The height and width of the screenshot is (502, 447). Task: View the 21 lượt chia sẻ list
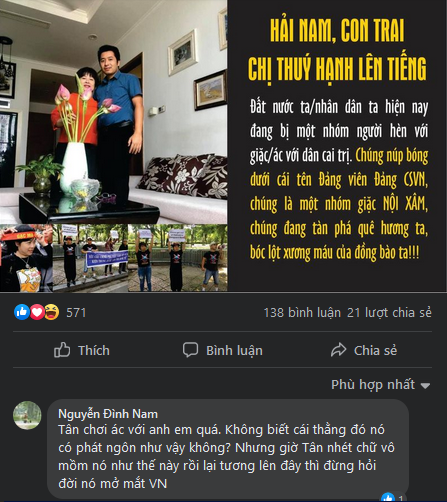[x=389, y=313]
